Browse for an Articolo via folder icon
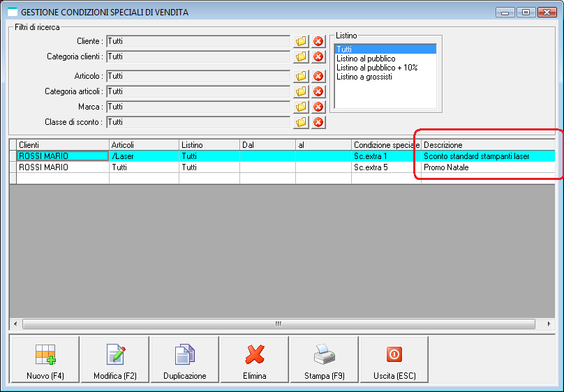The height and width of the screenshot is (392, 564). click(x=301, y=76)
